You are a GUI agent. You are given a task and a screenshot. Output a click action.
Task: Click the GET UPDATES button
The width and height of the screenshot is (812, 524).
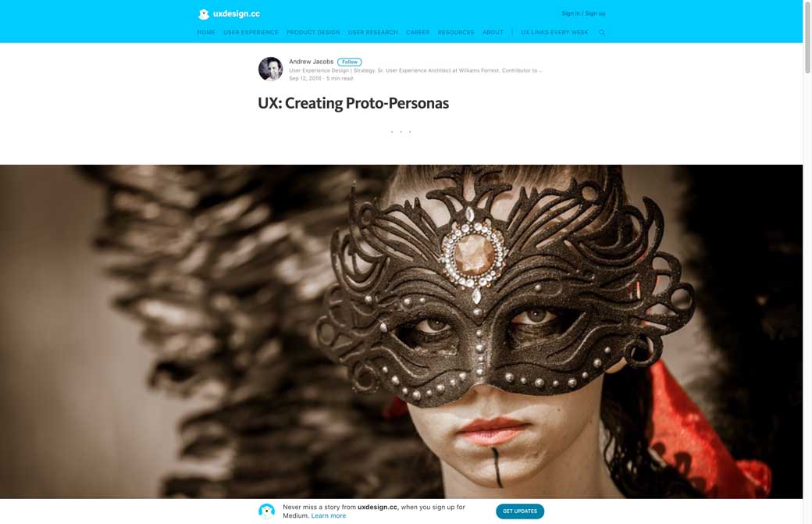click(x=520, y=511)
